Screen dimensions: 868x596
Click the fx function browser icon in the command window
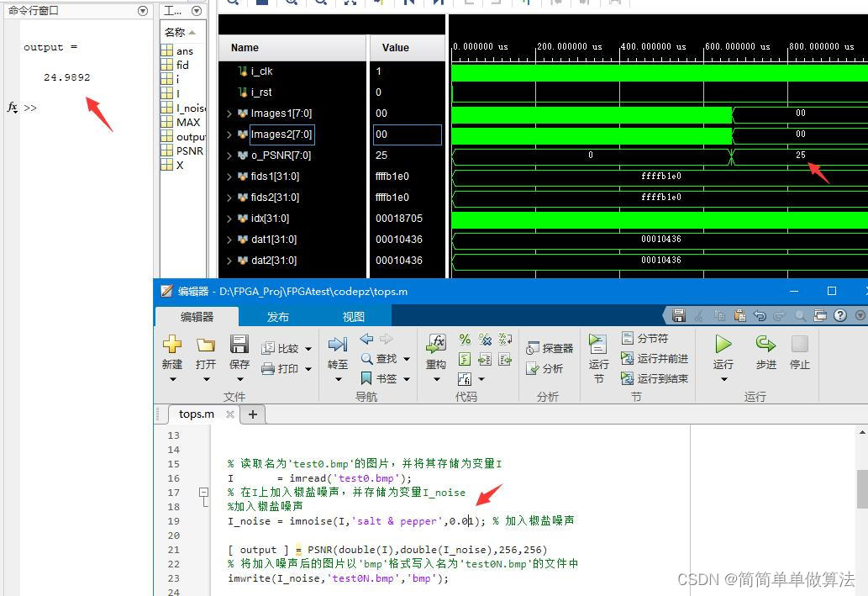12,108
